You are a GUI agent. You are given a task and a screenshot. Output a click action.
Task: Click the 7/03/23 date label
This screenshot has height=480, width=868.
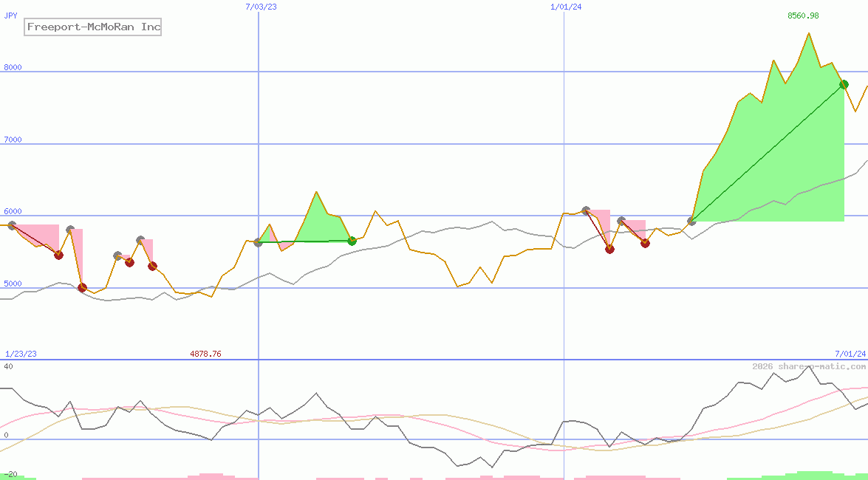click(x=259, y=7)
